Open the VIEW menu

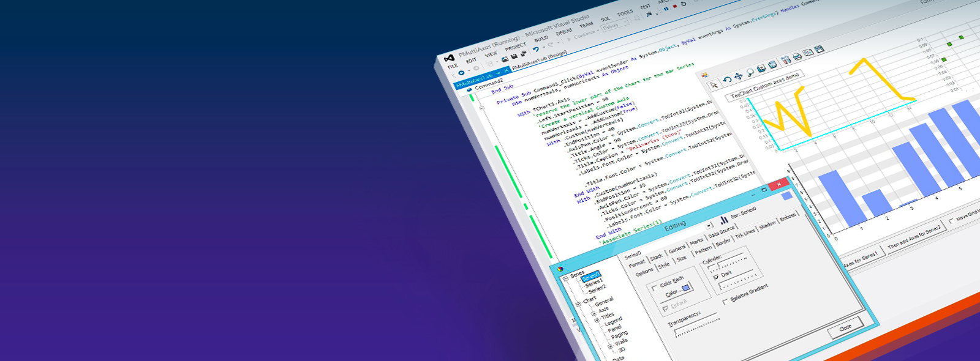tap(491, 54)
